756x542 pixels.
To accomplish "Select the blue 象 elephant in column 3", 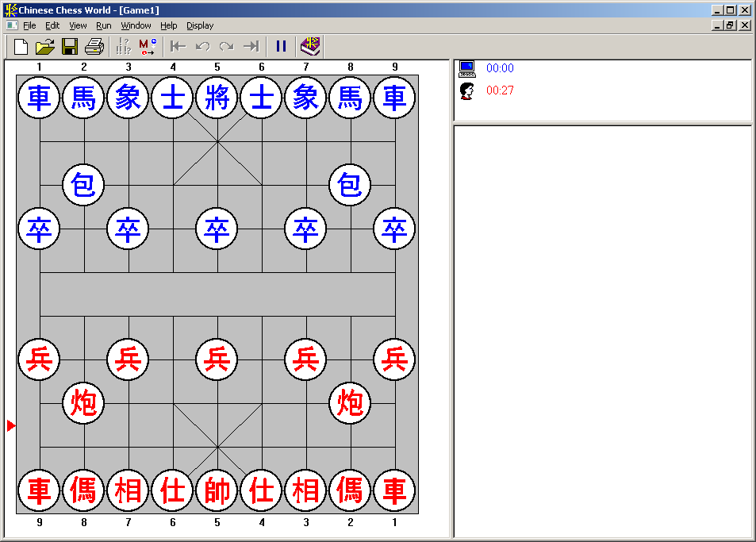I will [x=128, y=98].
